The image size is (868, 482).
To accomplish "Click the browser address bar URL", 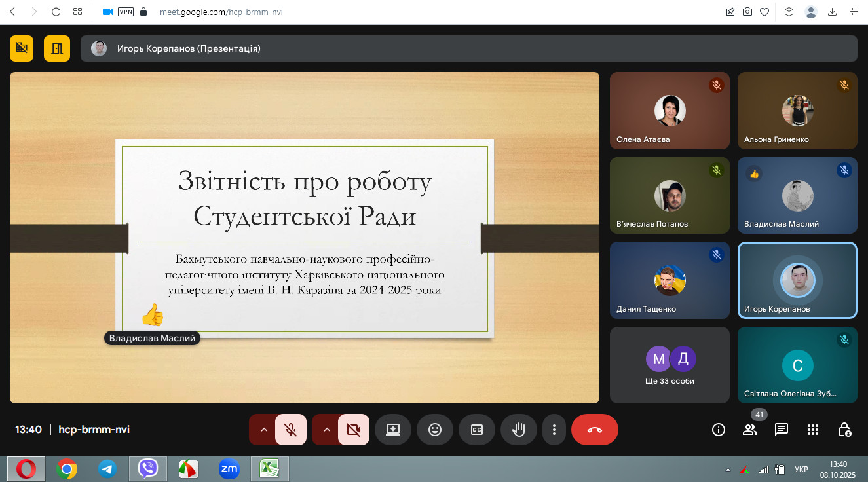I will click(x=221, y=12).
